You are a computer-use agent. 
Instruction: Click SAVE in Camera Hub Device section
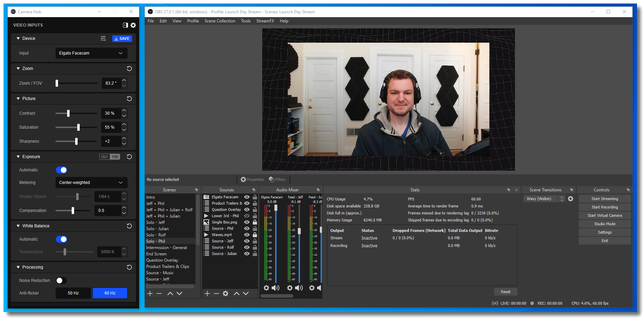pyautogui.click(x=122, y=38)
